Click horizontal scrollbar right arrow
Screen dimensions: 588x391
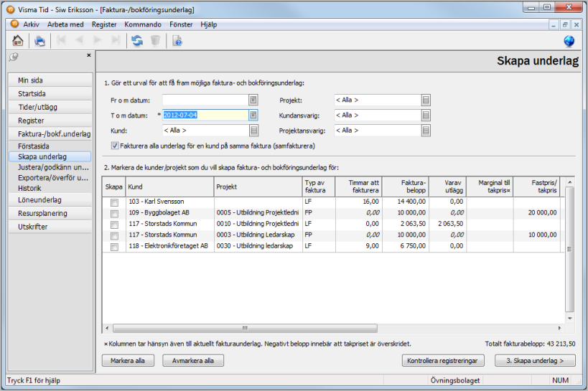pyautogui.click(x=559, y=328)
